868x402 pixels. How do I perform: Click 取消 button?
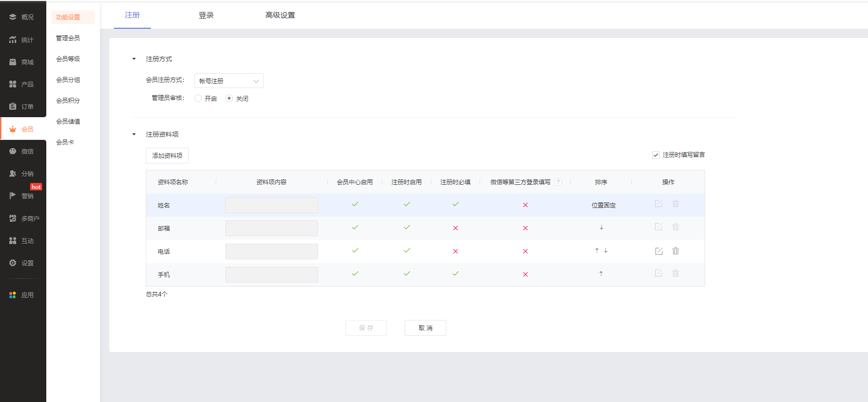pyautogui.click(x=425, y=328)
